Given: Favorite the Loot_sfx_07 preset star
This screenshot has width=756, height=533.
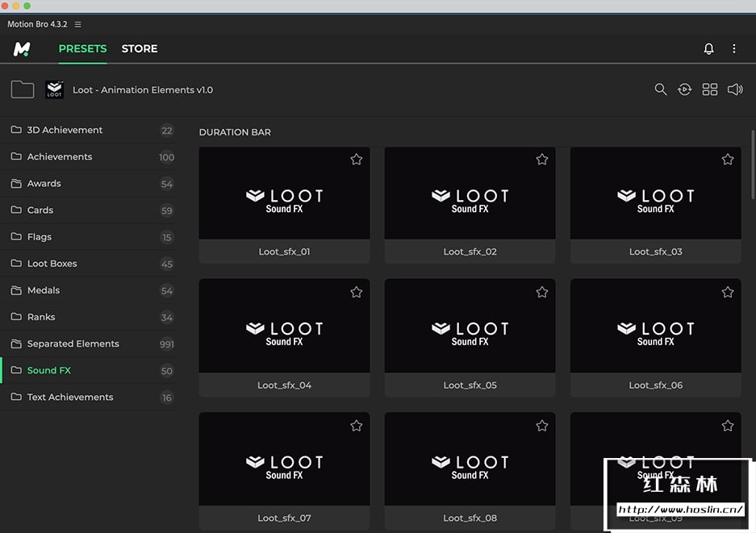Looking at the screenshot, I should coord(357,426).
